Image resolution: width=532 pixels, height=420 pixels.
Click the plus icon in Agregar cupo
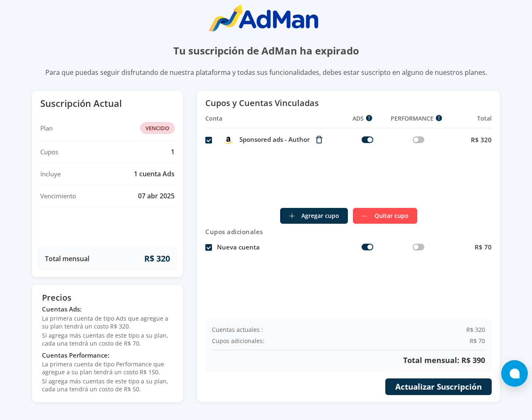pos(292,216)
